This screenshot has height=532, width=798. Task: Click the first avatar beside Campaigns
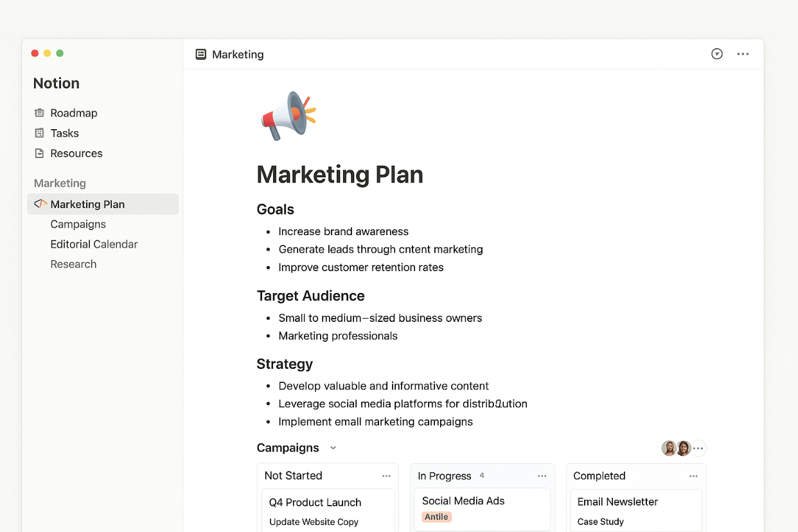(669, 448)
